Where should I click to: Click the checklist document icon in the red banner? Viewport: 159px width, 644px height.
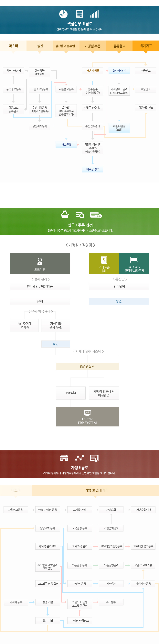click(x=94, y=458)
